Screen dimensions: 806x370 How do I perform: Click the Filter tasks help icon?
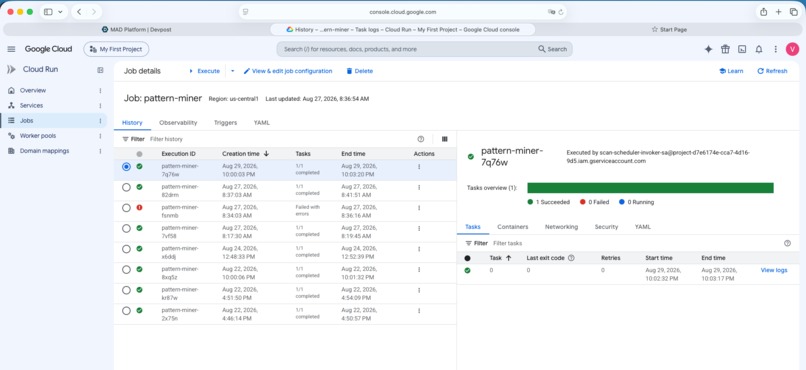click(x=787, y=243)
